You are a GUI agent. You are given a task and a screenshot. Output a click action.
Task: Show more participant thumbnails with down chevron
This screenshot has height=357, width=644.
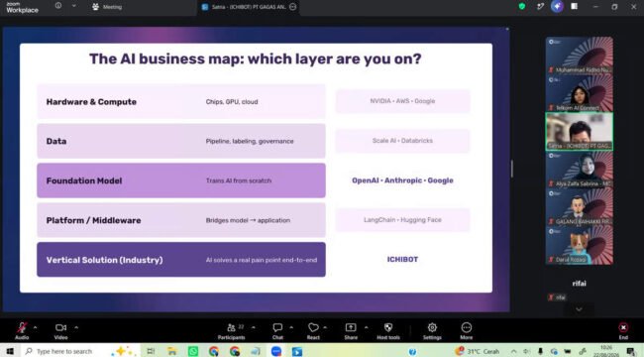tap(579, 309)
